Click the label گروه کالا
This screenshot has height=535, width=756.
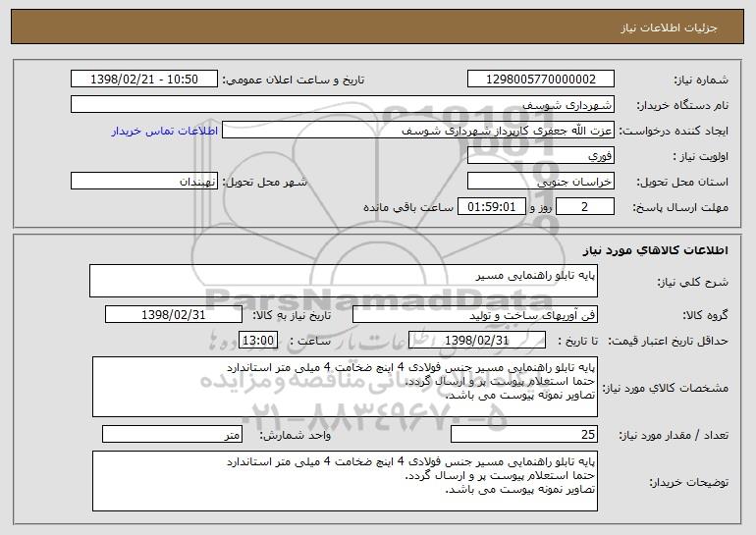(705, 315)
